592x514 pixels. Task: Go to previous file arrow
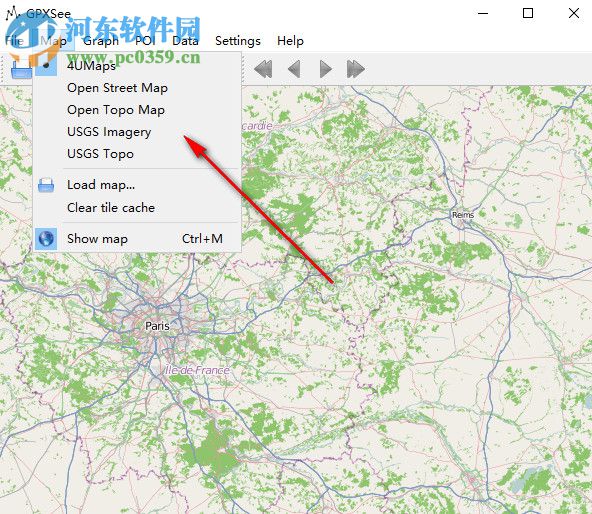point(294,69)
